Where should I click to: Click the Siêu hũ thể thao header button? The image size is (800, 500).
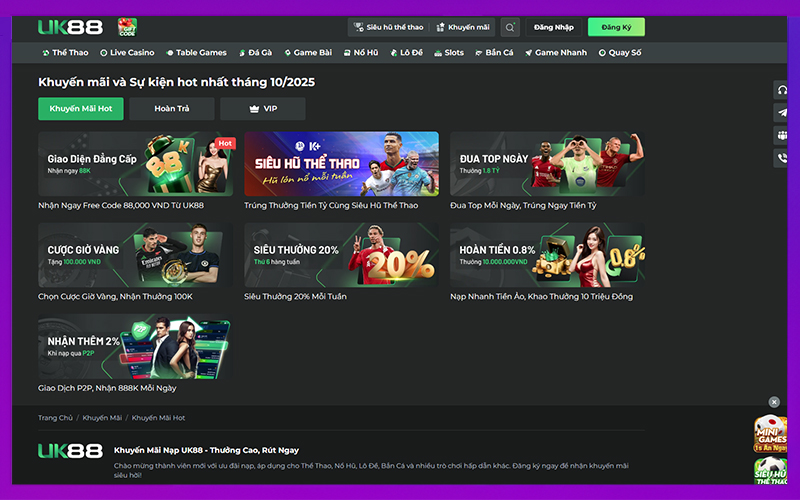(x=388, y=28)
